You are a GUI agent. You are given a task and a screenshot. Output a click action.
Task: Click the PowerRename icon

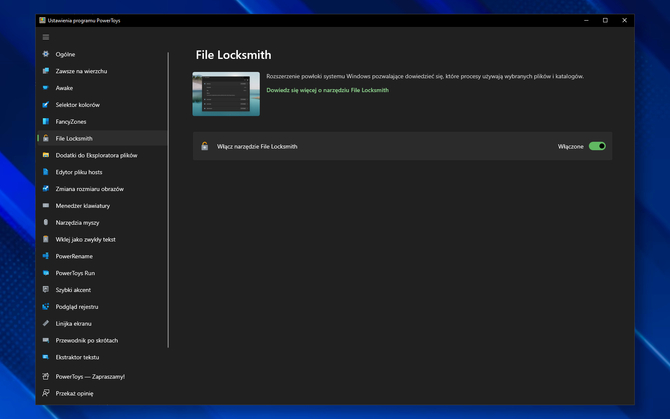click(46, 256)
